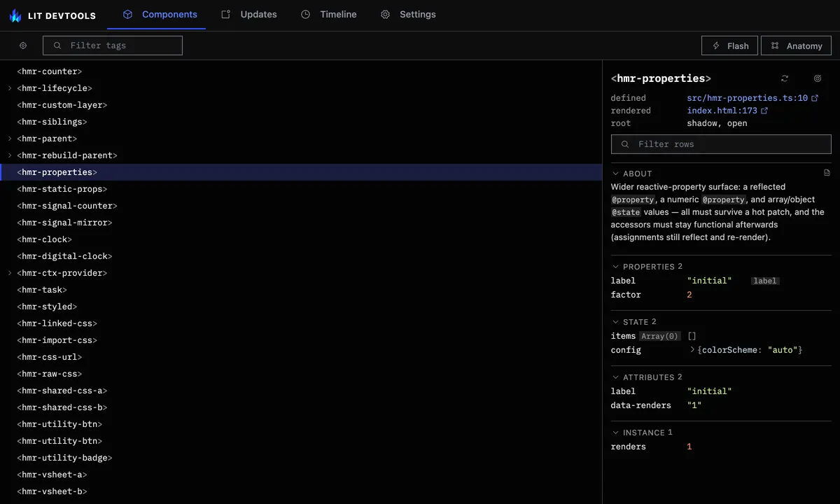
Task: Select the hmr-properties tree row
Action: pyautogui.click(x=301, y=172)
